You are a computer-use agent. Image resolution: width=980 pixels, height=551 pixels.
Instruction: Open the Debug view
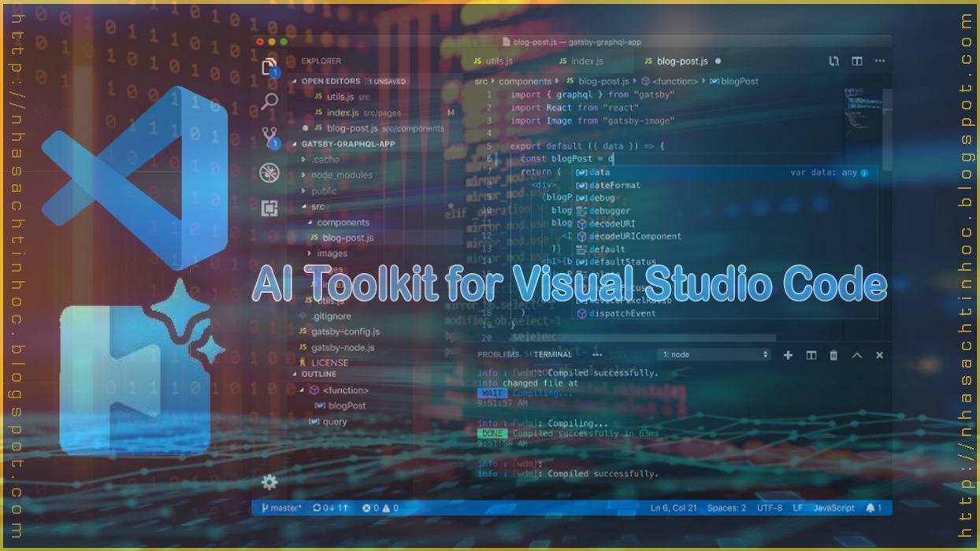coord(269,172)
